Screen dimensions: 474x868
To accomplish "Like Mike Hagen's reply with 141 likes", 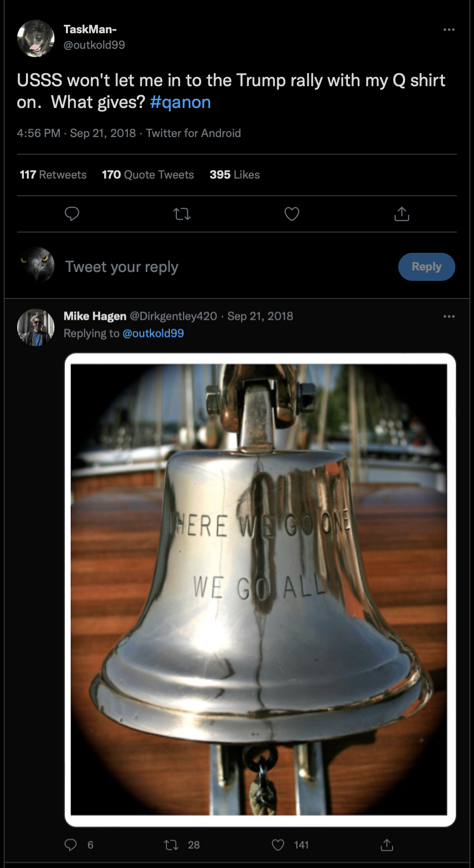I will [278, 845].
